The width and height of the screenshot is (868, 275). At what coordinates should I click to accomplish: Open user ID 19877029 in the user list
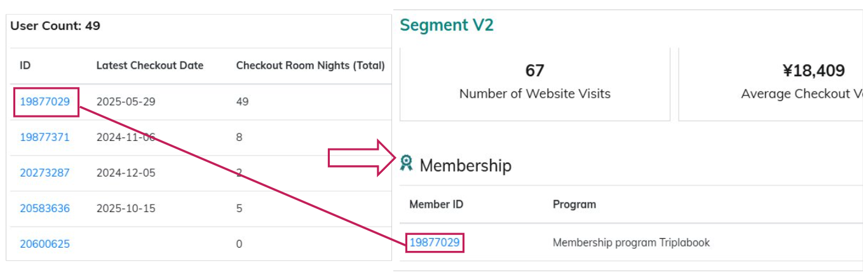pos(44,102)
